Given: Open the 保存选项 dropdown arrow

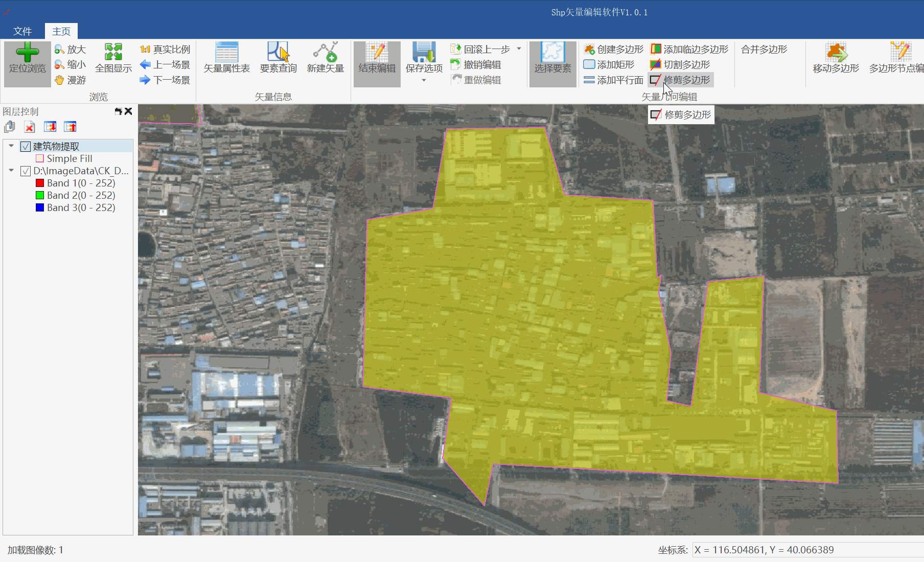Looking at the screenshot, I should click(x=424, y=80).
